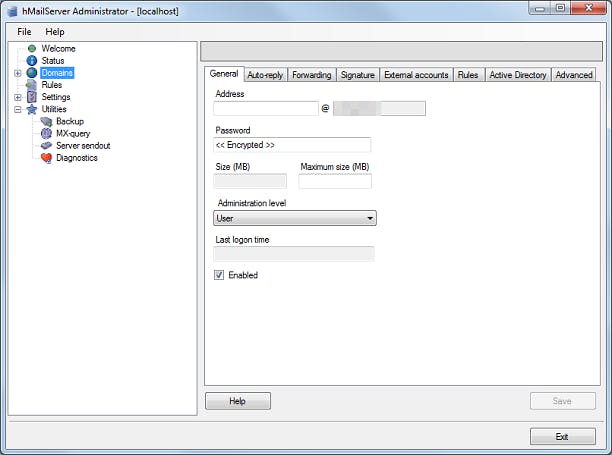Viewport: 612px width, 455px height.
Task: Select Rules label in the left tree
Action: [52, 85]
